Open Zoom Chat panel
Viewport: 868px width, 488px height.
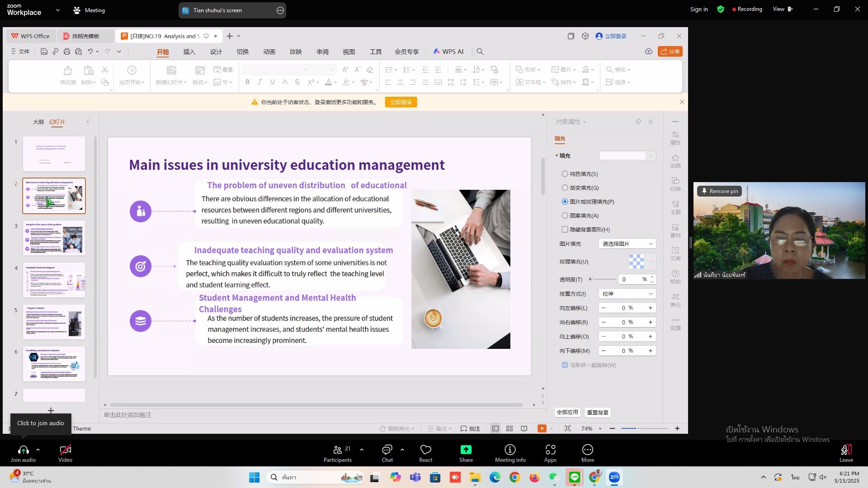387,453
